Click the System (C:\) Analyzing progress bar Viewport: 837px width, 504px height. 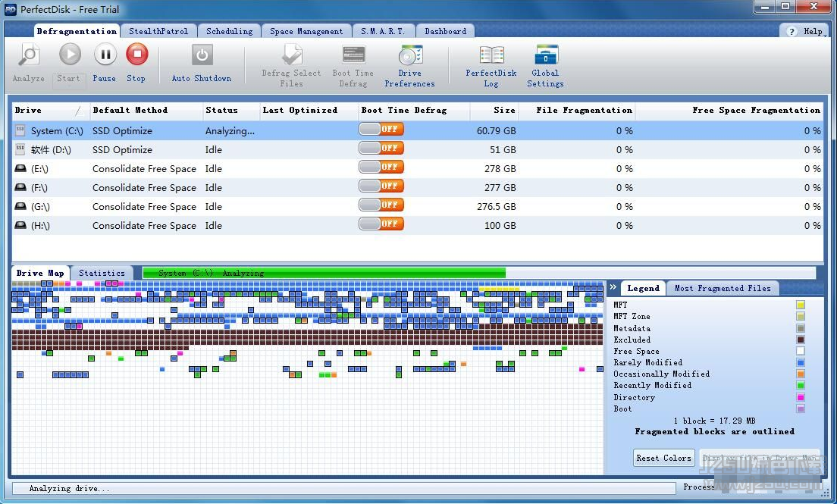click(479, 273)
